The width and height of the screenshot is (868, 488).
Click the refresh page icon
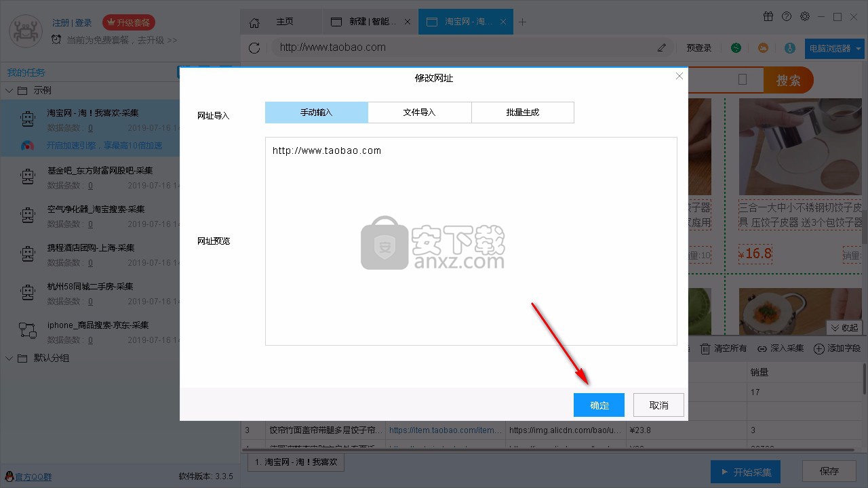point(254,47)
